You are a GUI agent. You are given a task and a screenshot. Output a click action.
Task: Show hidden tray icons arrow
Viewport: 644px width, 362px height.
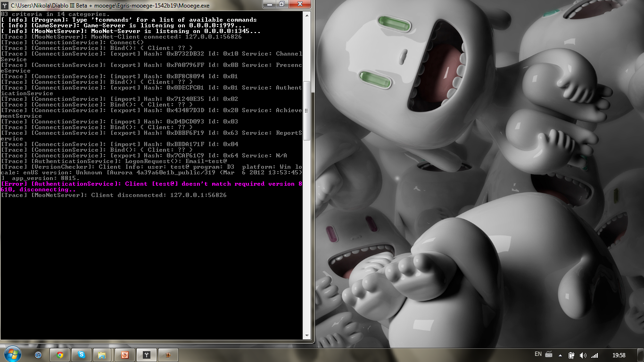tap(560, 355)
